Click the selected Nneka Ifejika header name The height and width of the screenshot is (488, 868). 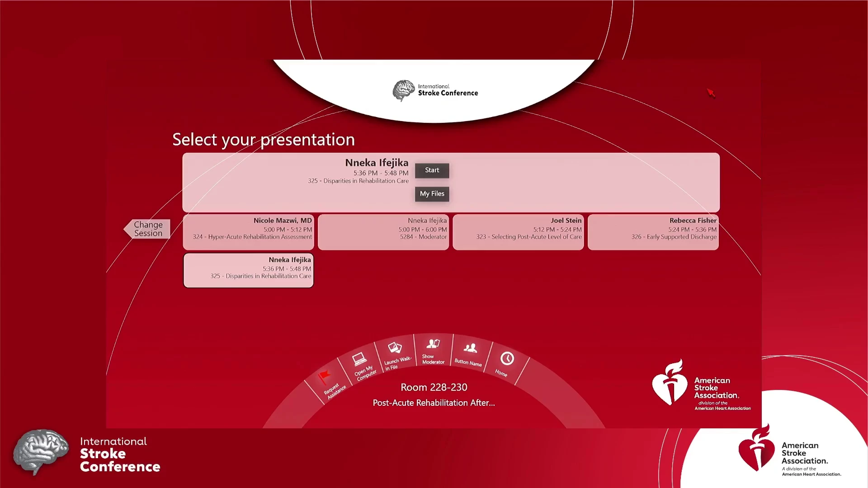pyautogui.click(x=376, y=163)
